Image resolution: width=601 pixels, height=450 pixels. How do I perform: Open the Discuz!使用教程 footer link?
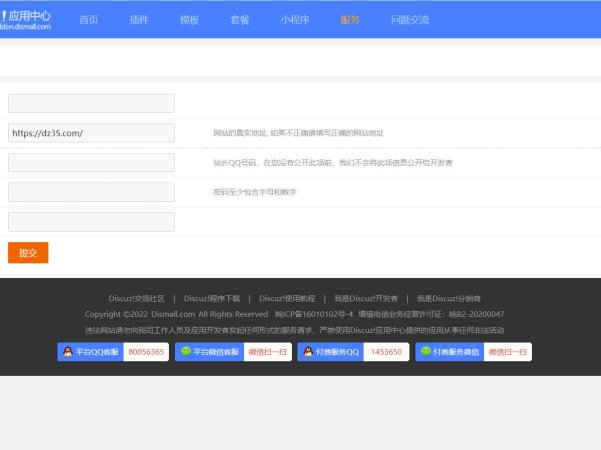[x=287, y=298]
